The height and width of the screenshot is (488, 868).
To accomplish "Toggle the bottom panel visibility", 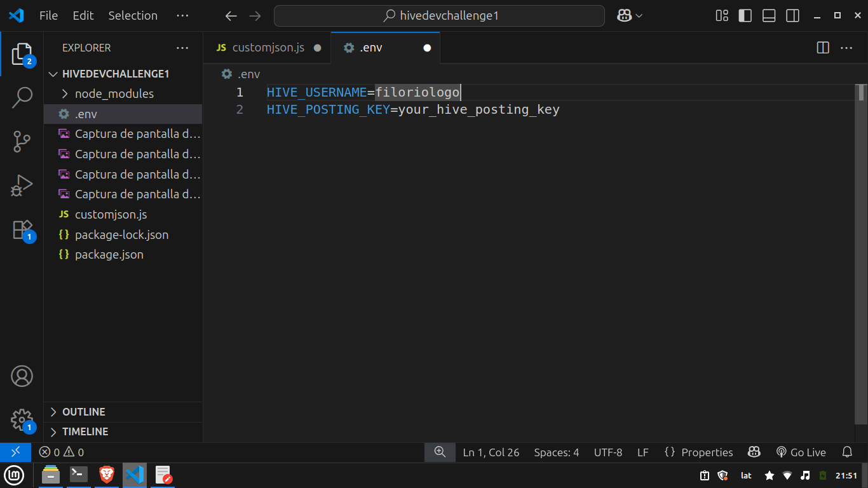I will tap(769, 16).
